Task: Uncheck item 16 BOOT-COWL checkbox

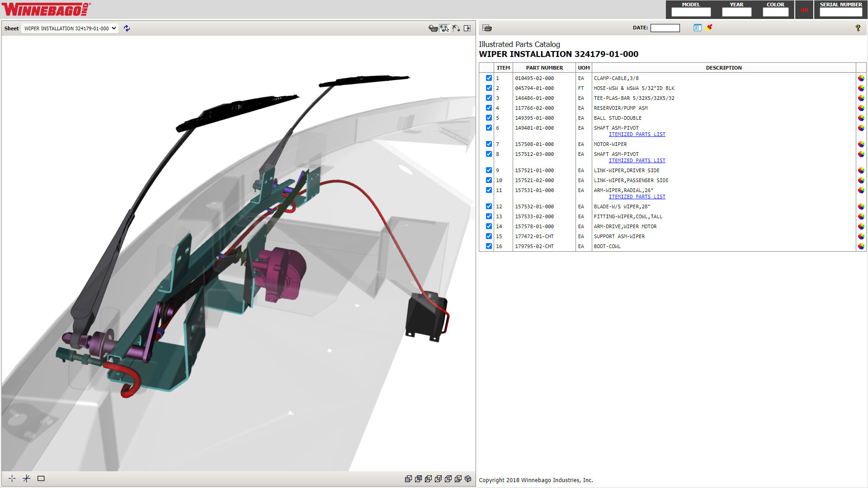Action: (x=489, y=246)
